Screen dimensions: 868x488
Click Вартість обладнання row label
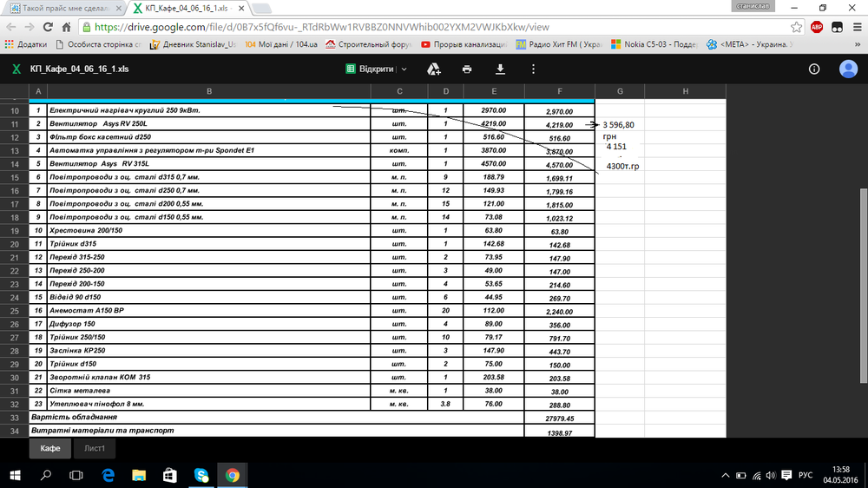coord(276,417)
